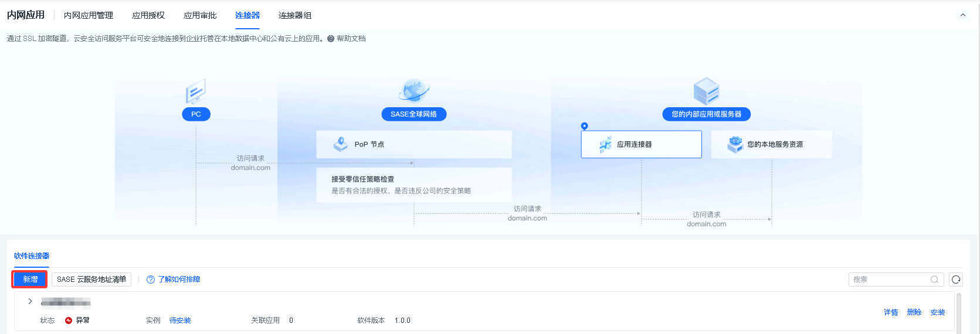Click 删除 to remove the connector

tap(914, 312)
